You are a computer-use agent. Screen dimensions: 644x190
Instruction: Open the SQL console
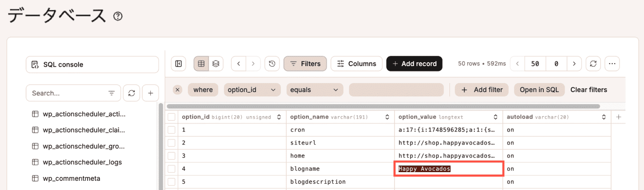(x=92, y=64)
